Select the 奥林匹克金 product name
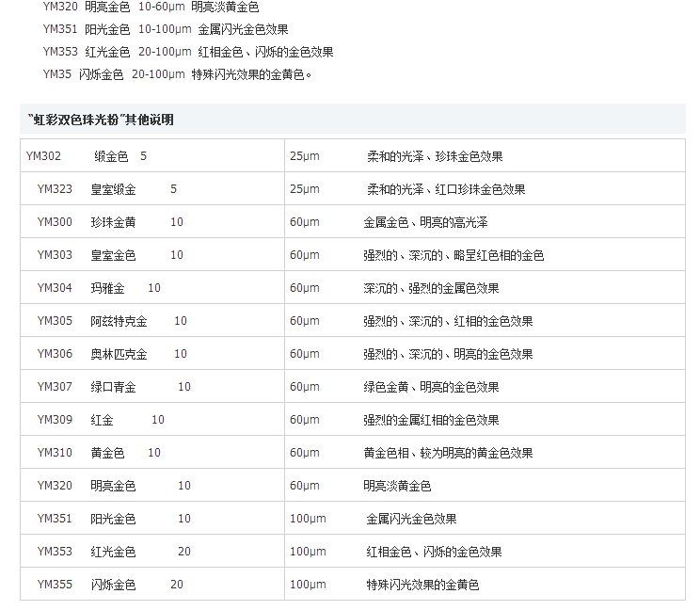Screen dimensions: 700x610 click(119, 354)
